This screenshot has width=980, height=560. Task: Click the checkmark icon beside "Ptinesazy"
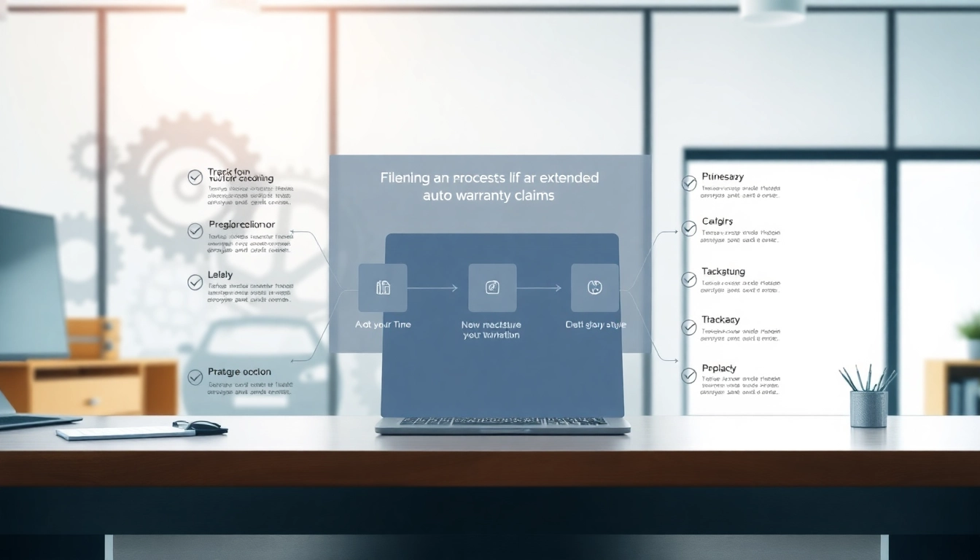coord(689,183)
